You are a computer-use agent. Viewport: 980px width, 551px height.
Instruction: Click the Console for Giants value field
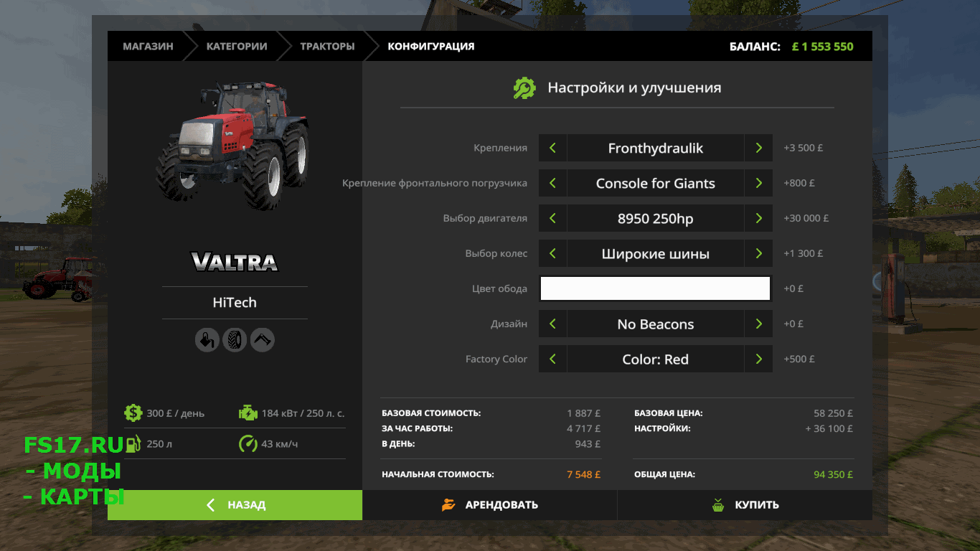tap(656, 184)
